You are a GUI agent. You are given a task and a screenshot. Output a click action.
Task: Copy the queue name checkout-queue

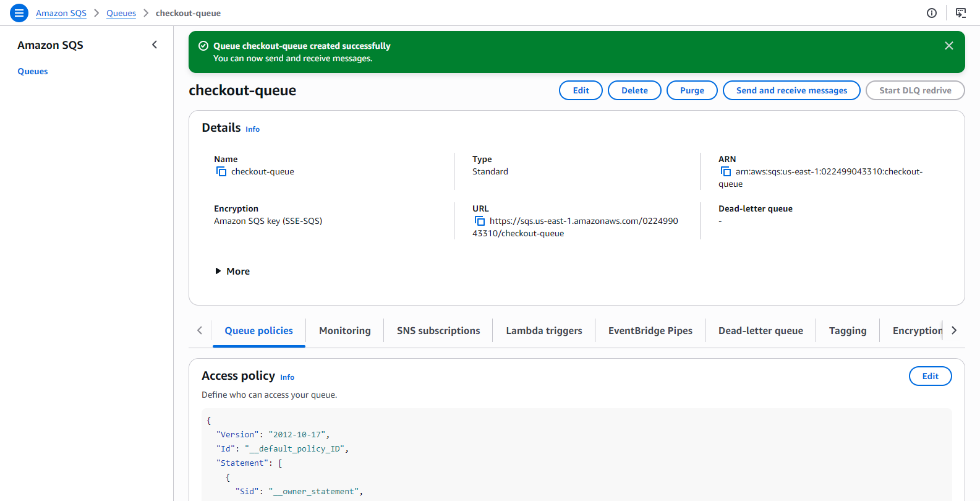coord(221,171)
